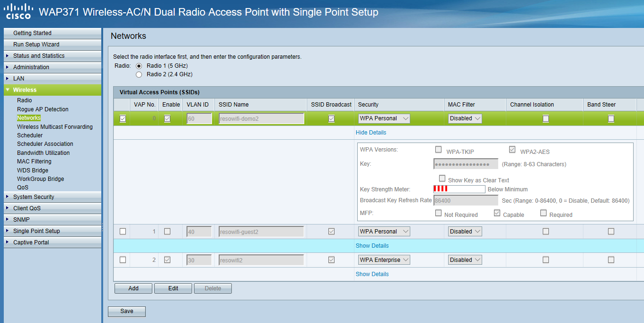Toggle Enable for resowifi-domo2

pyautogui.click(x=167, y=119)
